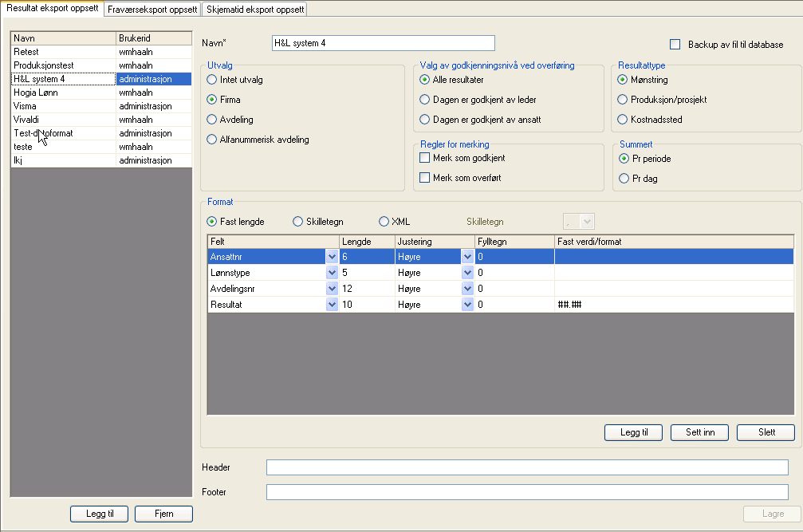Click Lengde value 10 for Resultat
The height and width of the screenshot is (532, 803).
[367, 304]
